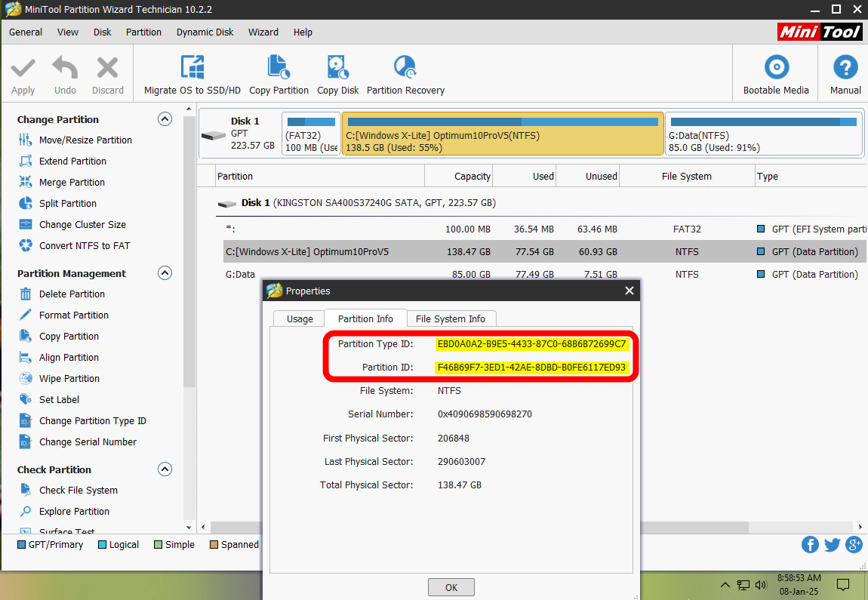Select the Partition Info tab
868x600 pixels.
tap(365, 318)
